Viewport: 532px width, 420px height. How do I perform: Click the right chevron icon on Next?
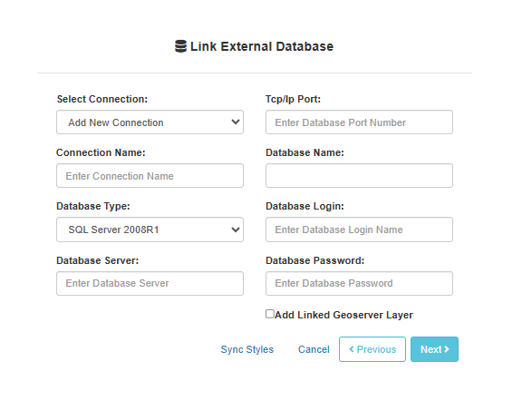pos(447,349)
